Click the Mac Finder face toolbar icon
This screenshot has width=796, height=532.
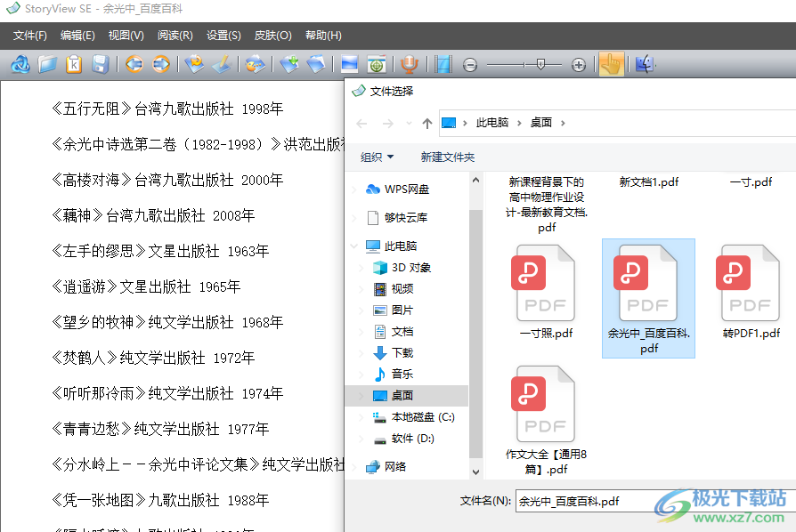click(x=645, y=64)
